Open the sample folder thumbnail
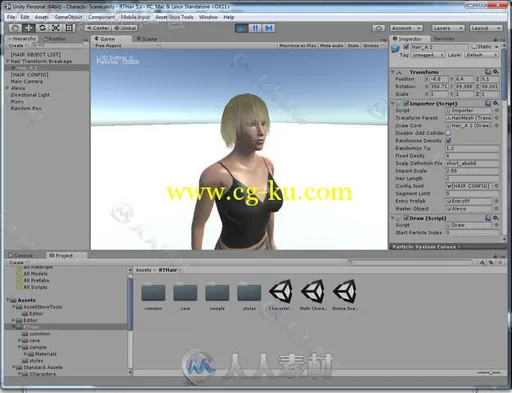 (x=217, y=292)
